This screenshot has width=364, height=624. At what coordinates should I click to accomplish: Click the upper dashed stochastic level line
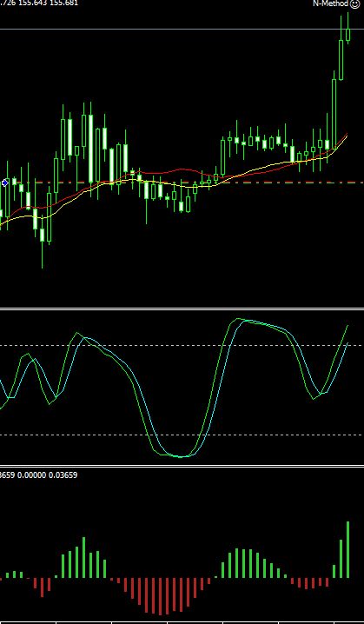(182, 345)
